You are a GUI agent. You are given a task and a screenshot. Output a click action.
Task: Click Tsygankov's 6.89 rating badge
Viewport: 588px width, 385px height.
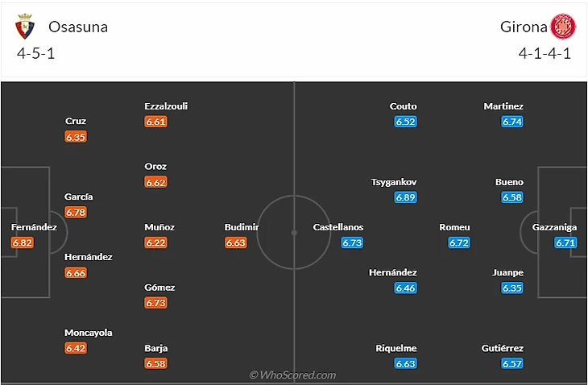point(405,197)
